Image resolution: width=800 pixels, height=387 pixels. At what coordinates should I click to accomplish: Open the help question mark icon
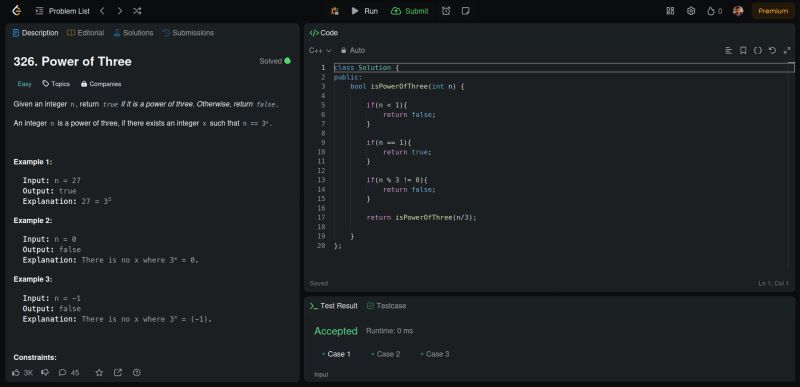(137, 373)
